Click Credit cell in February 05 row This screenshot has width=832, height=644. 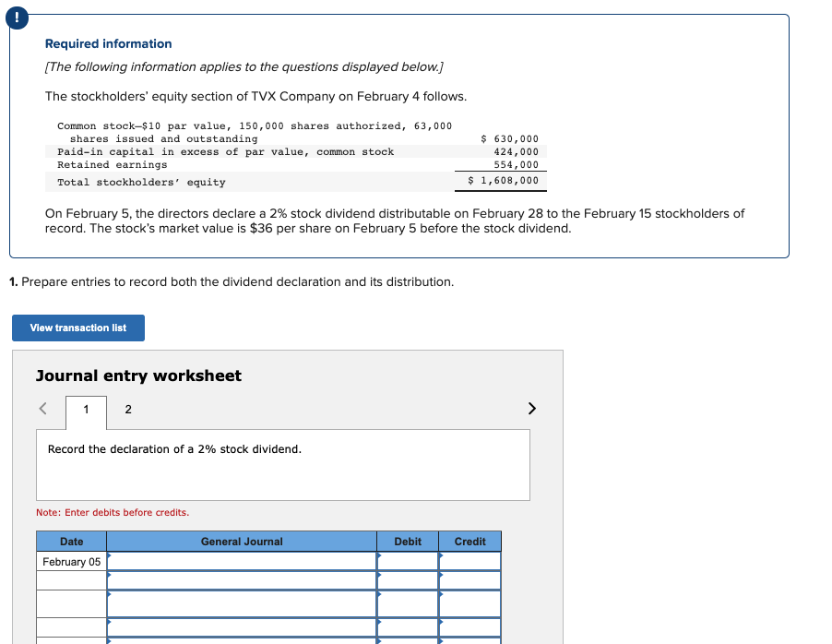(x=469, y=561)
